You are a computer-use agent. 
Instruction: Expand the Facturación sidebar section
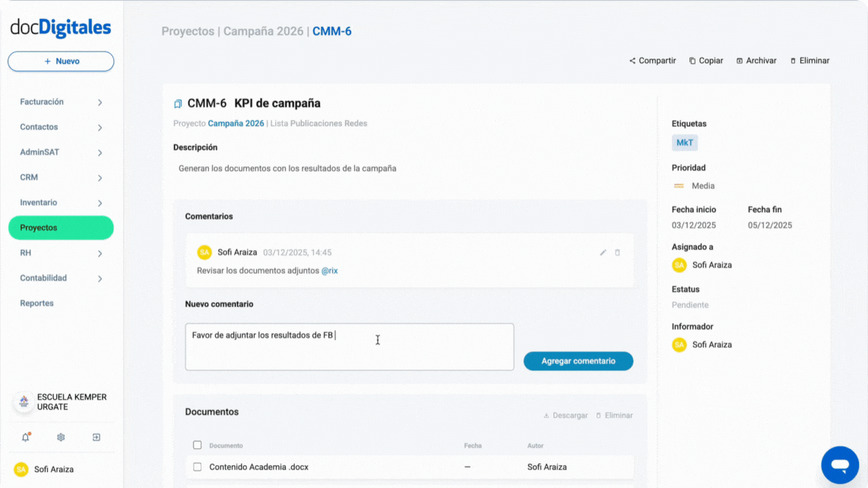(x=60, y=101)
